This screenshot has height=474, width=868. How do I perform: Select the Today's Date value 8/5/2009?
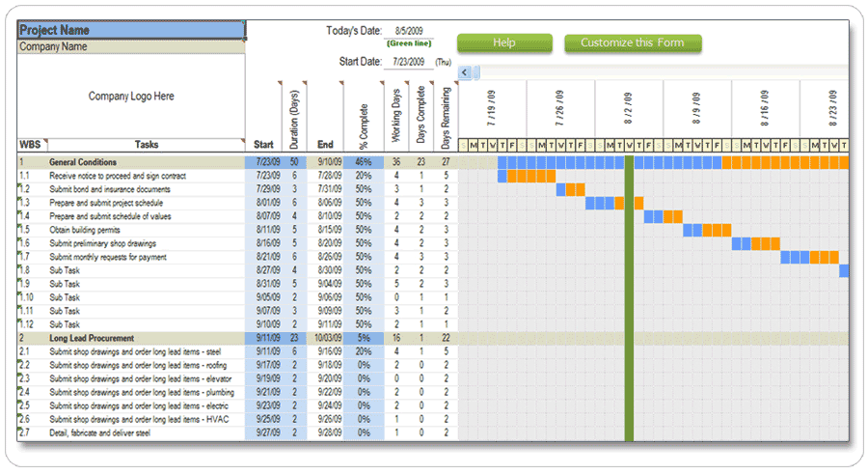(410, 31)
